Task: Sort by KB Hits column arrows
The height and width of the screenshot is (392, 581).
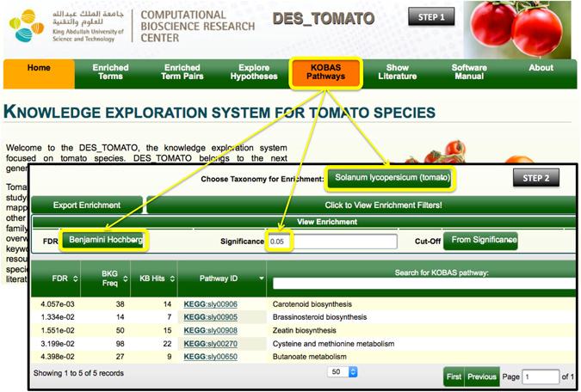Action: [172, 279]
